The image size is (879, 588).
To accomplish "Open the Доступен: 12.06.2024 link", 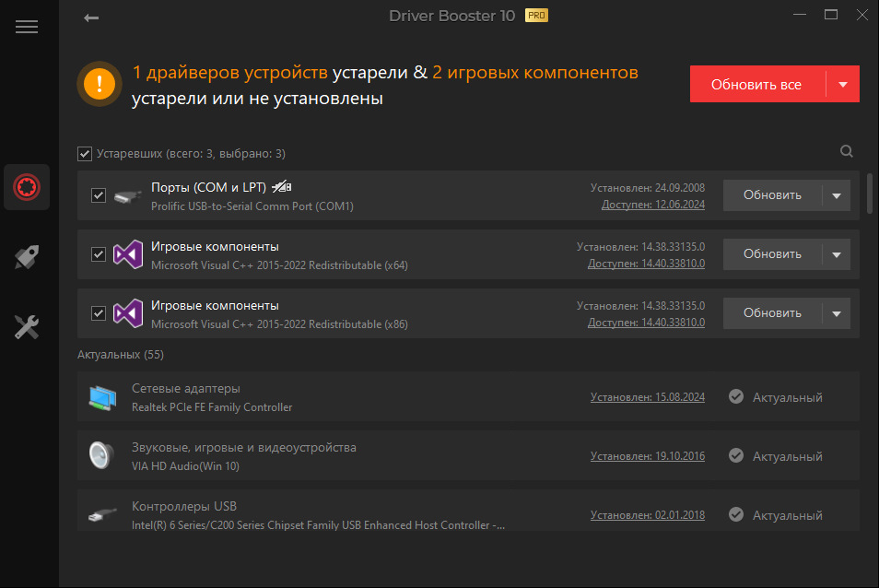I will [653, 205].
